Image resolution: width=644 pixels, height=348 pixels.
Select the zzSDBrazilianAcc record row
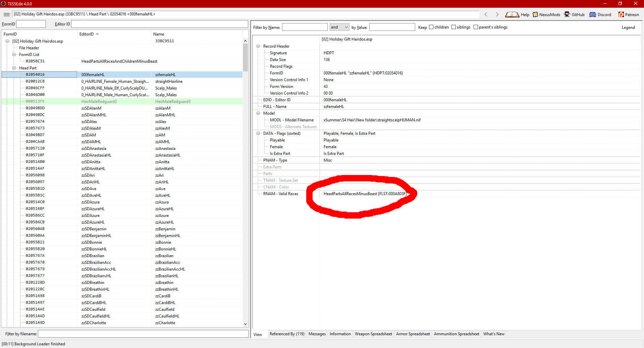pyautogui.click(x=122, y=263)
